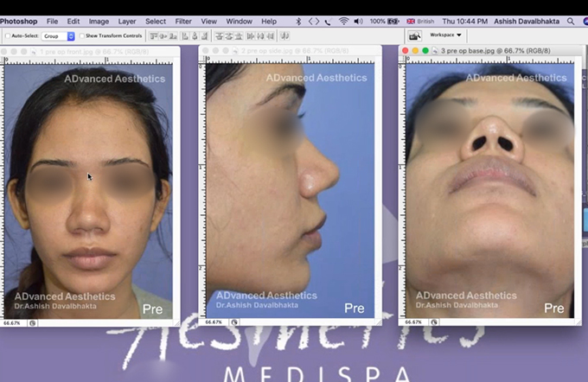Open the Workspace dropdown
Viewport: 588px width, 382px height.
445,35
